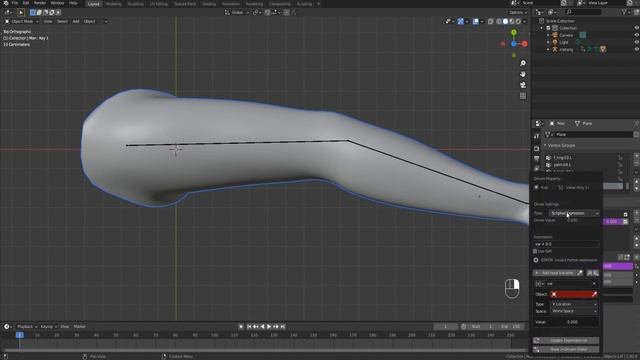The height and width of the screenshot is (360, 640).
Task: Click the Blender logo icon
Action: pyautogui.click(x=6, y=3)
